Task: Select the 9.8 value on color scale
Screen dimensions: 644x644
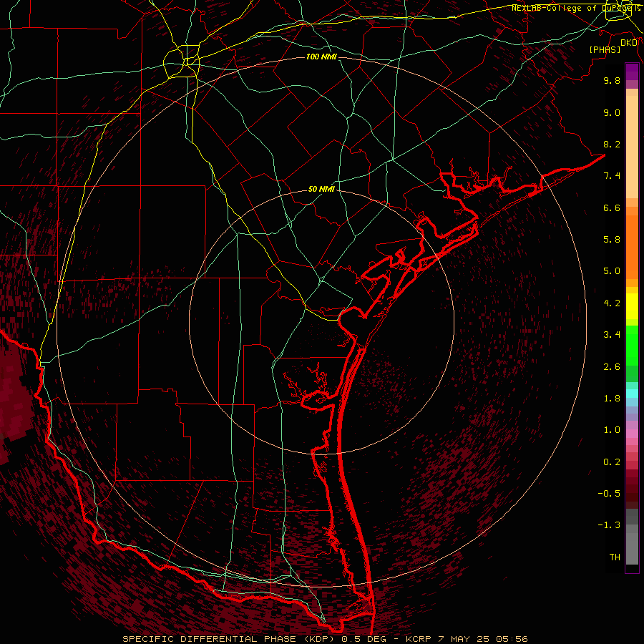Action: click(612, 80)
